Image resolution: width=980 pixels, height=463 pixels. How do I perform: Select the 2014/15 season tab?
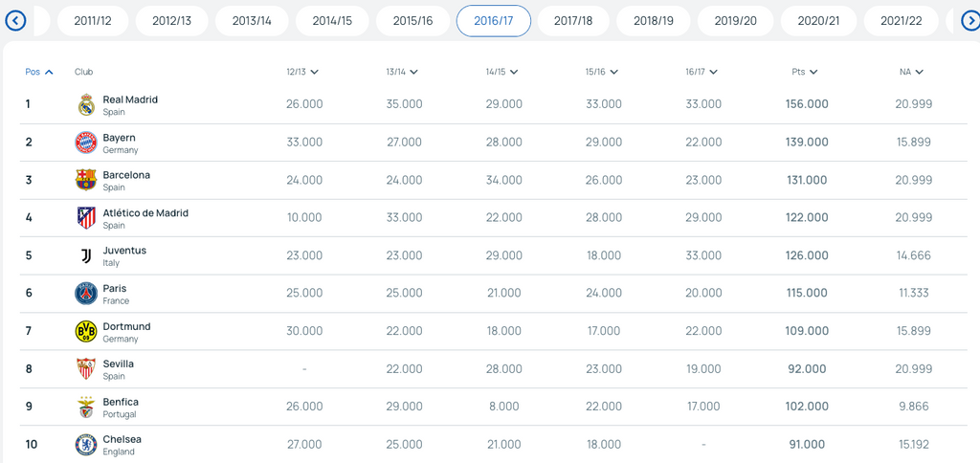pyautogui.click(x=332, y=21)
